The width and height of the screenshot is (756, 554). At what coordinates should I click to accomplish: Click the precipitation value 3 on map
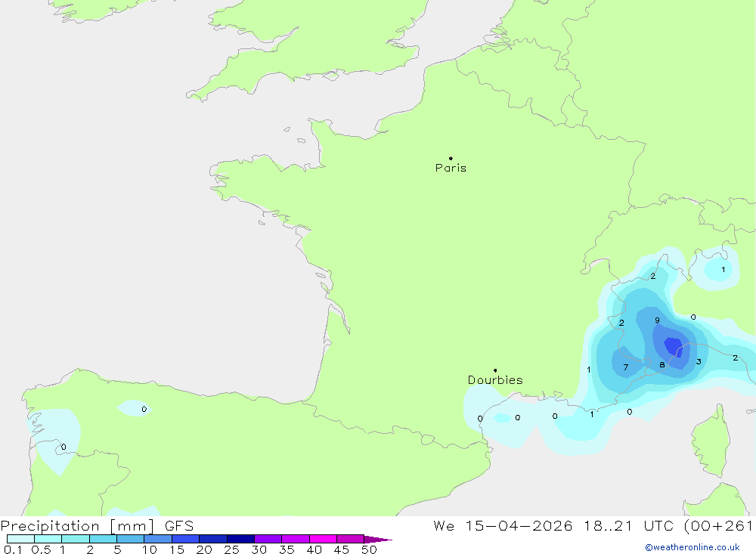pos(699,361)
